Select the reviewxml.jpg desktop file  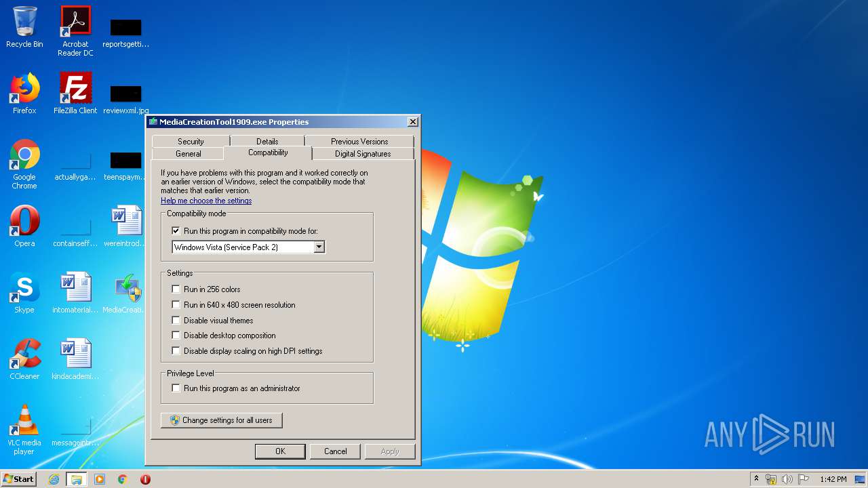point(125,99)
